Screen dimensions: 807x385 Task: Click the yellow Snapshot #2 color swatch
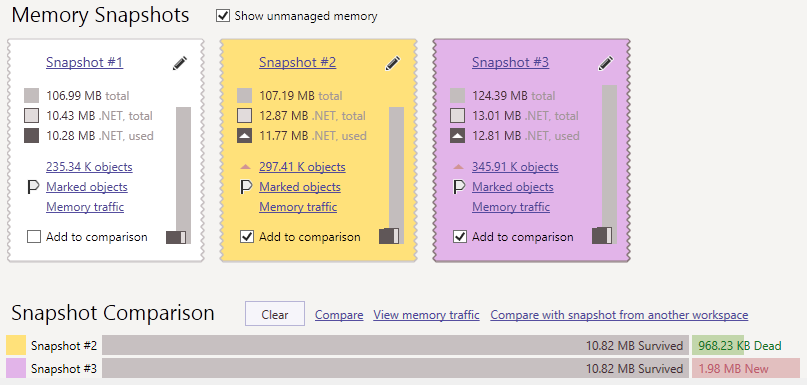point(16,345)
